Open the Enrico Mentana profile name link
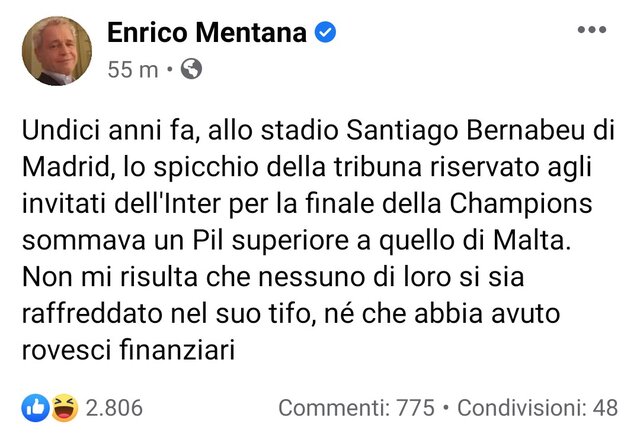This screenshot has height=434, width=640. coord(205,33)
